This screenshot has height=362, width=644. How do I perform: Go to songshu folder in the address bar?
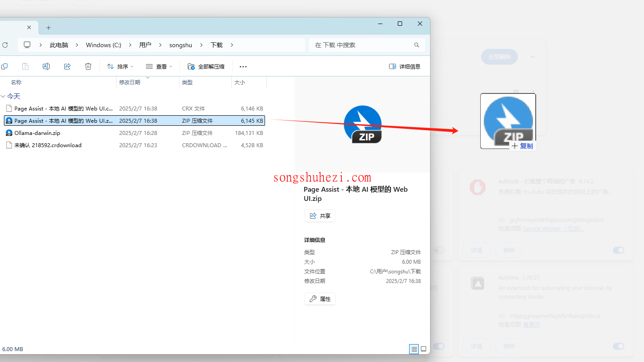[181, 45]
